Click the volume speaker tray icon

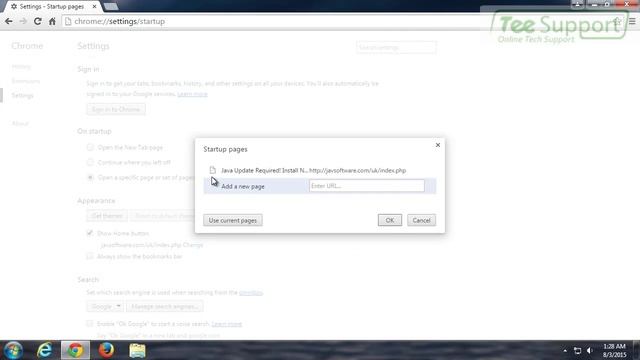point(590,351)
